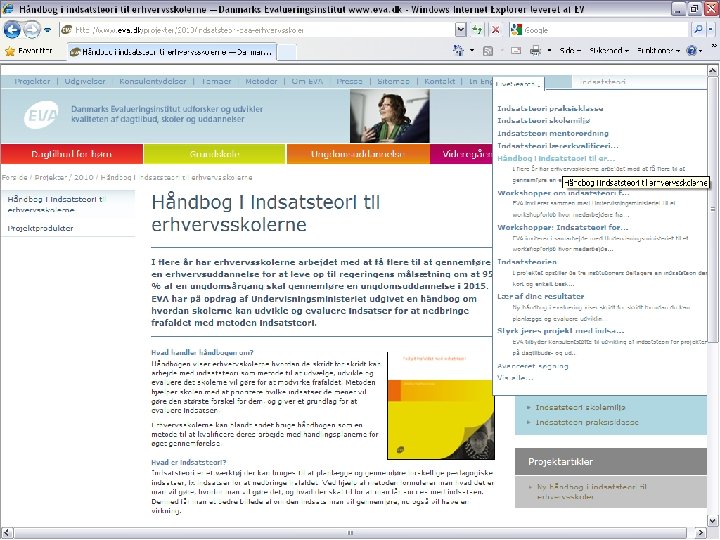This screenshot has height=540, width=720.
Task: Click the red Stop loading icon
Action: point(495,30)
